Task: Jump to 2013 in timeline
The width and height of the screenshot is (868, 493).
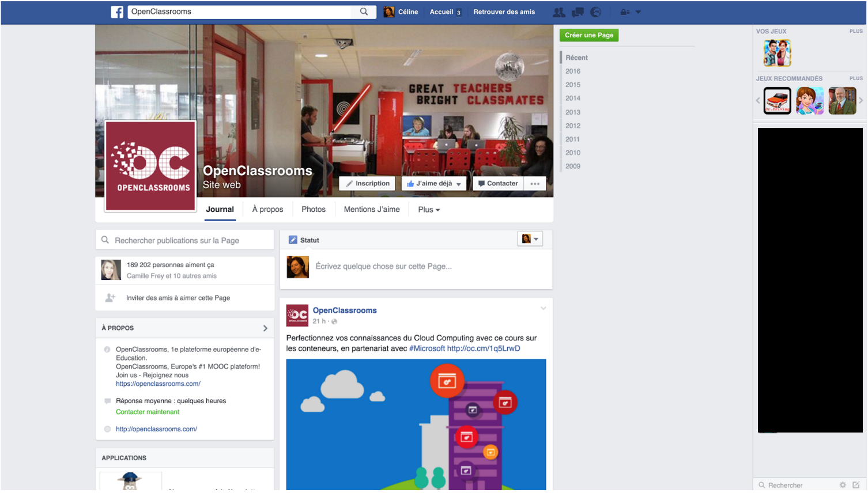Action: 573,112
